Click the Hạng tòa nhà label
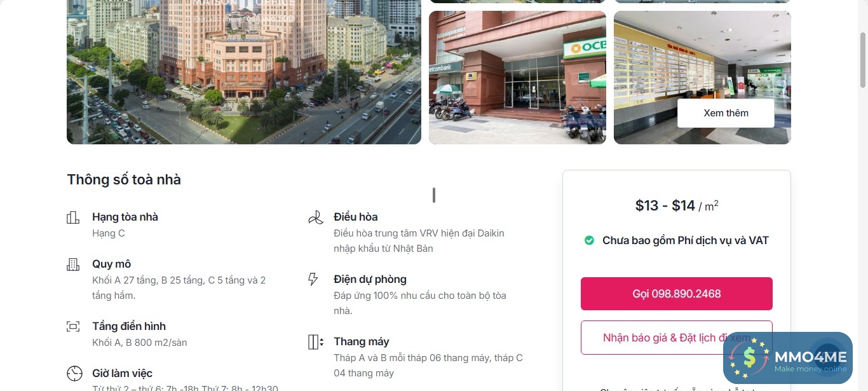Viewport: 868px width, 391px height. [x=125, y=217]
